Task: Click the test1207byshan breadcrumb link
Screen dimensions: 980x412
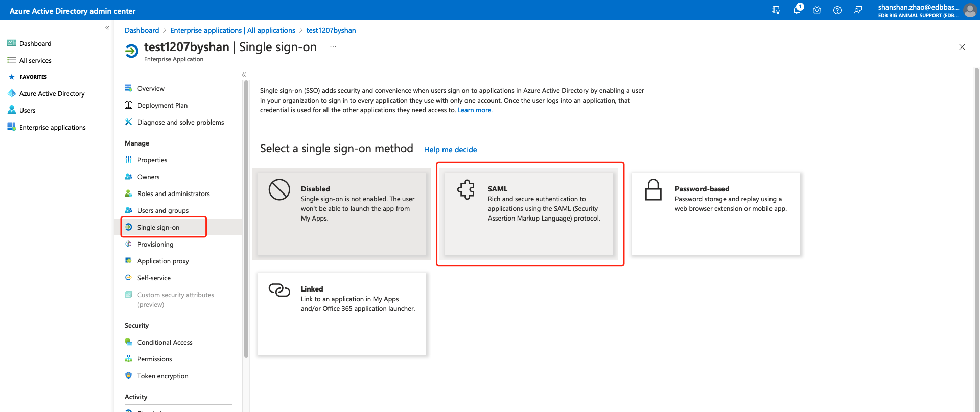Action: pos(331,30)
